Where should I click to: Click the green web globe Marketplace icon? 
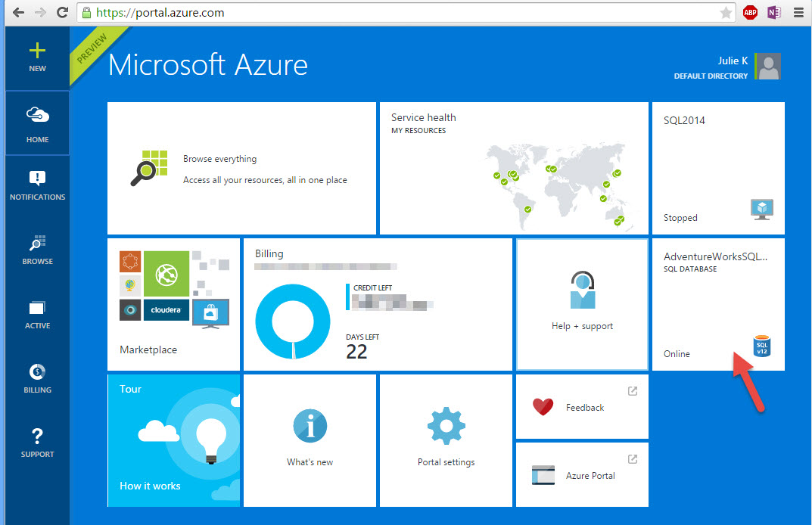pyautogui.click(x=166, y=274)
